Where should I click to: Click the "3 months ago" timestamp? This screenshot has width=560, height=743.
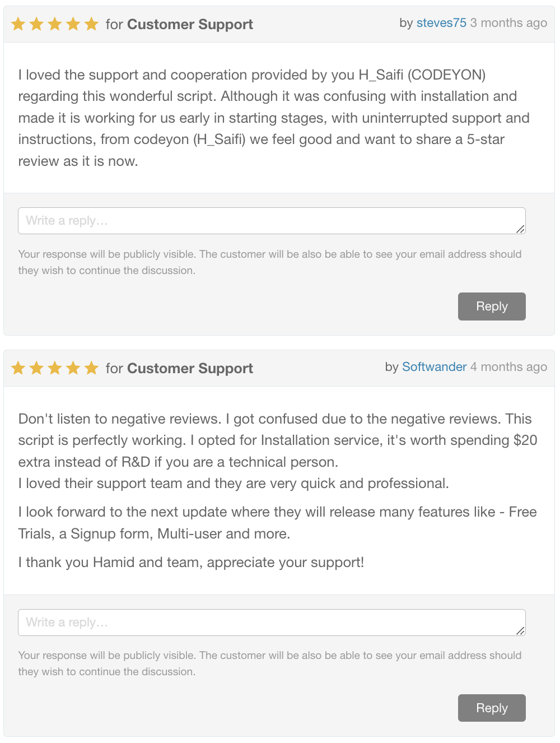[x=508, y=23]
